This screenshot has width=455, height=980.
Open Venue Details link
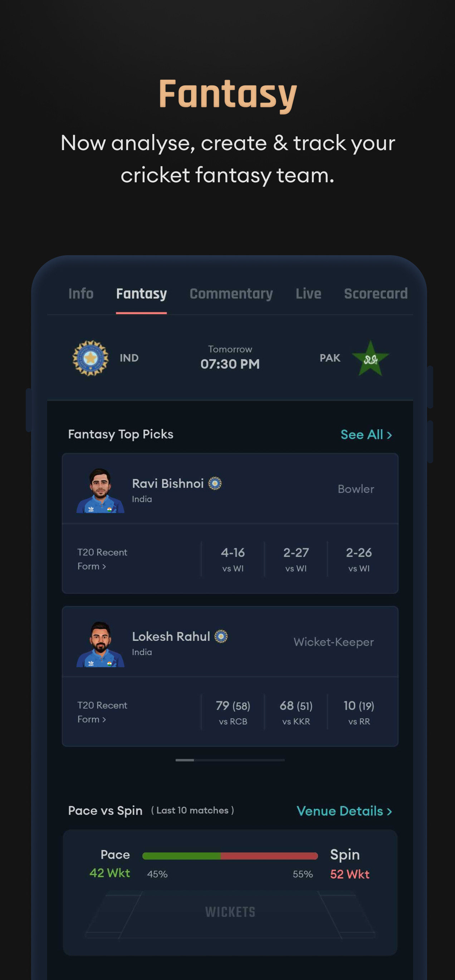(x=344, y=811)
